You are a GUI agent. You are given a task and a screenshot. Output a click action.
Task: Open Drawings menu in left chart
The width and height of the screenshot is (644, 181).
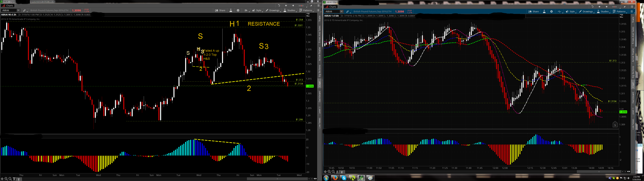(273, 11)
